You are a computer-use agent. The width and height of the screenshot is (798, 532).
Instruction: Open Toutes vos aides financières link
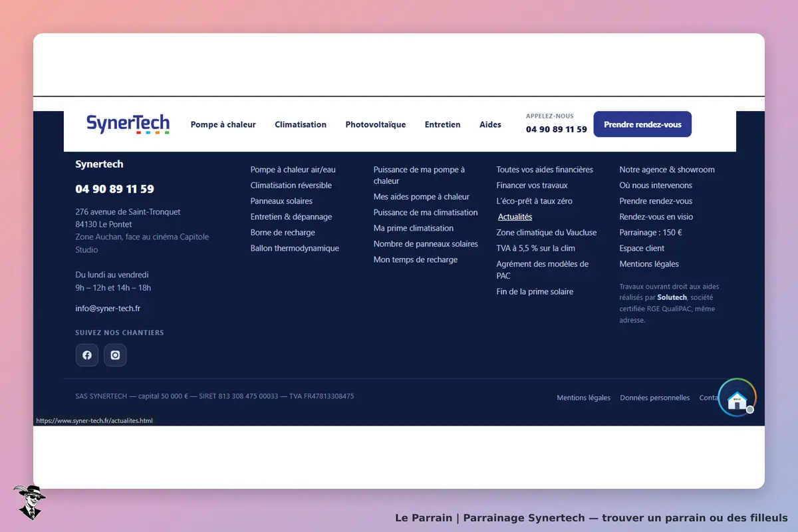click(x=545, y=170)
